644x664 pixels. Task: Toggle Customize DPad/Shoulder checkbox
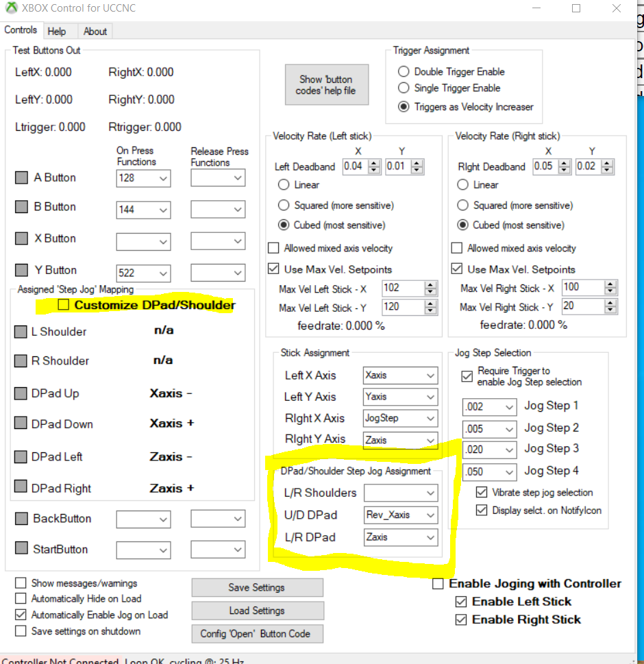64,304
